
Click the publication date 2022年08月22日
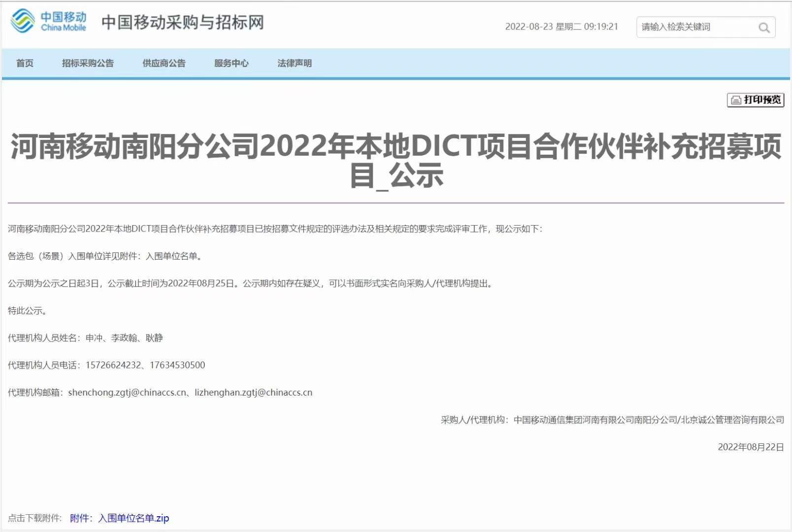pyautogui.click(x=751, y=447)
